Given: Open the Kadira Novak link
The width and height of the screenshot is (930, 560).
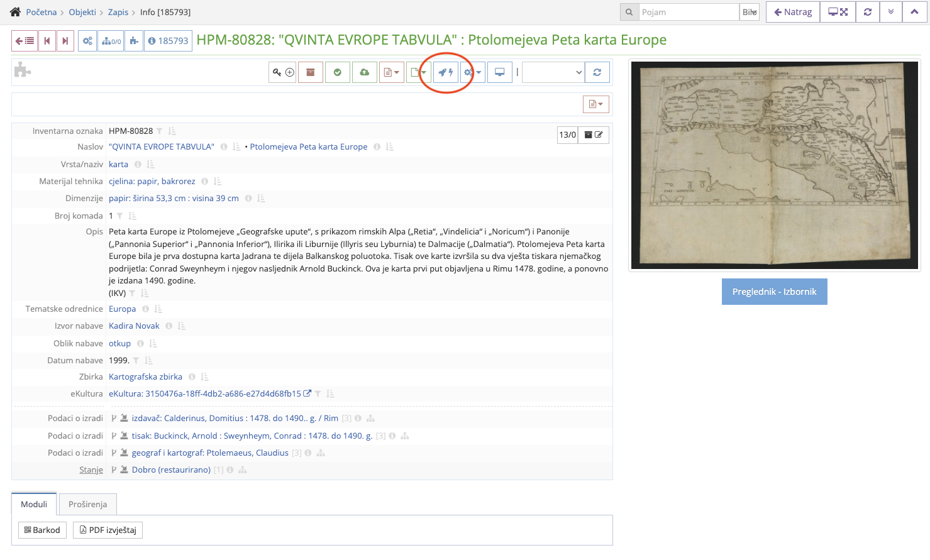Looking at the screenshot, I should pyautogui.click(x=134, y=326).
